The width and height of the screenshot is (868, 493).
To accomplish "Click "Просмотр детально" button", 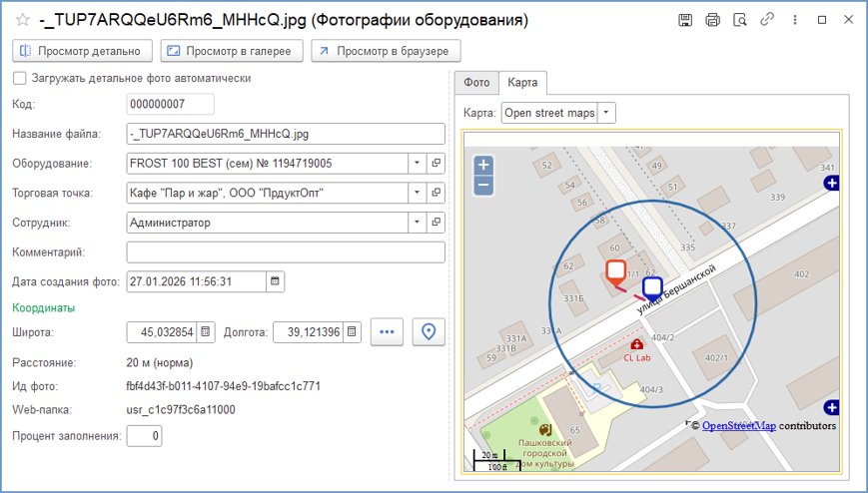I will tap(82, 51).
